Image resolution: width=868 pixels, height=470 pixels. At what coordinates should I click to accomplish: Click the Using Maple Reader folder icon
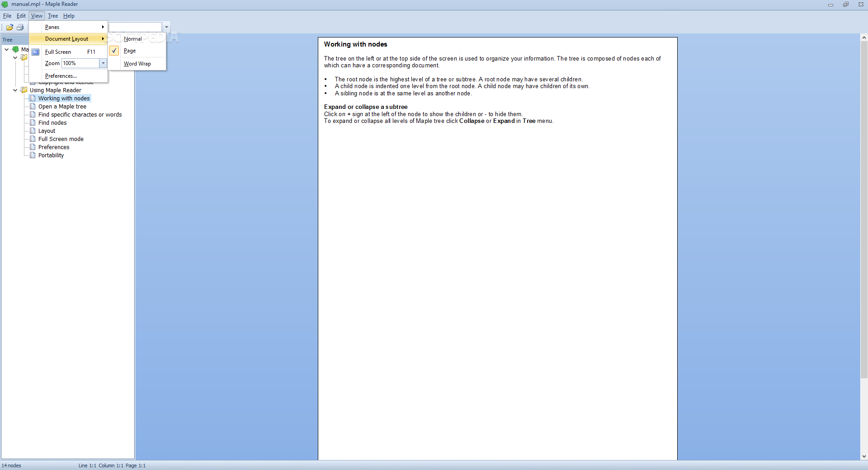pos(24,90)
